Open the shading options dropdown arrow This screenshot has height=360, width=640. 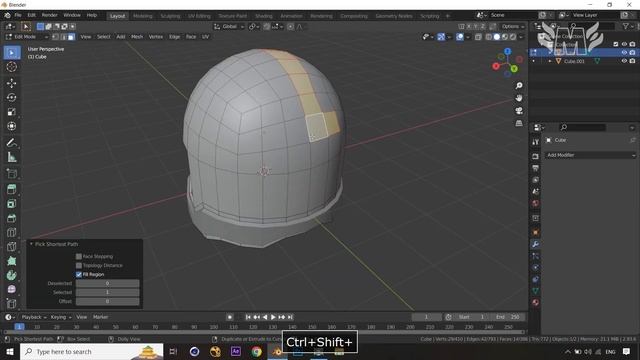click(521, 37)
